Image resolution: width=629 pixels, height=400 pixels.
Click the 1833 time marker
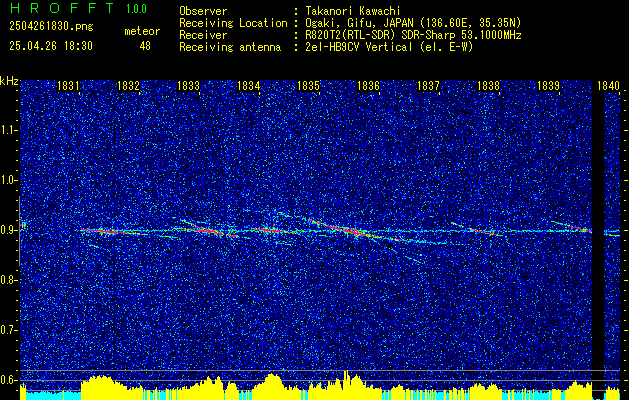tap(189, 86)
